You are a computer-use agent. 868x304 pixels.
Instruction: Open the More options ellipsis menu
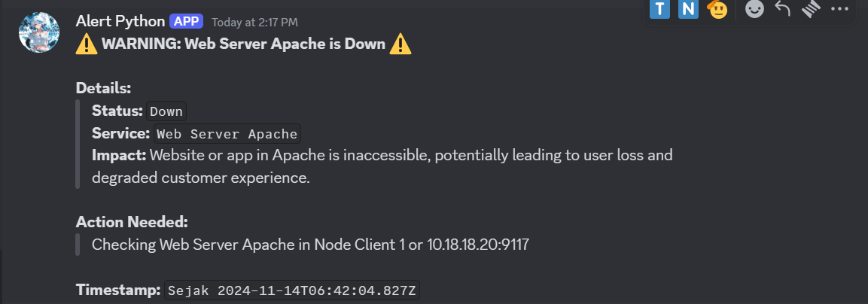coord(839,9)
